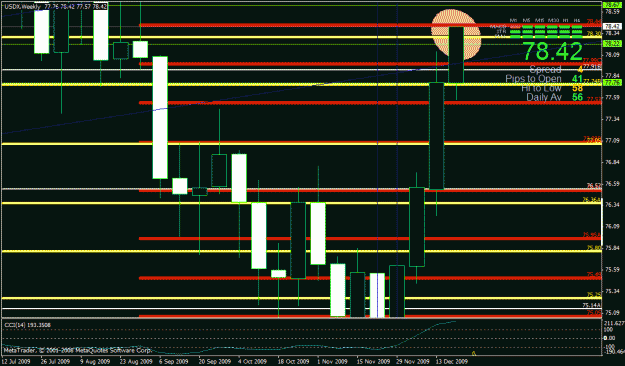Click the 78.09 price axis label
This screenshot has height=366, width=625.
click(x=612, y=55)
